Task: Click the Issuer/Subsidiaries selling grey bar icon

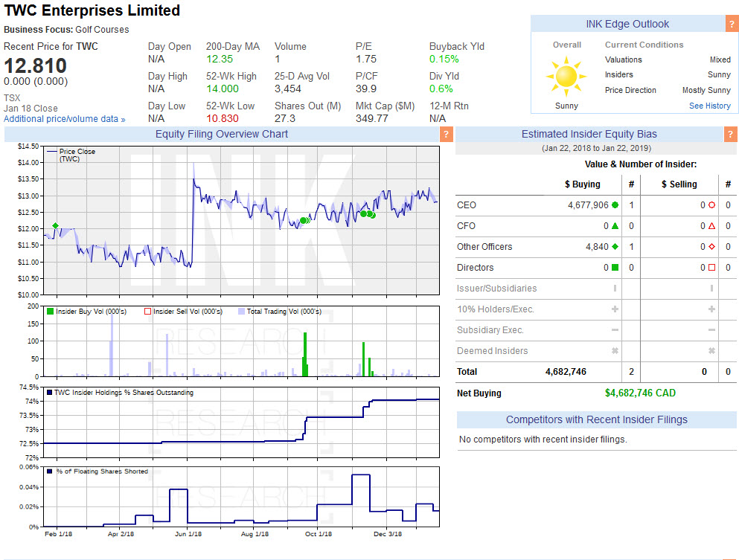Action: (711, 289)
